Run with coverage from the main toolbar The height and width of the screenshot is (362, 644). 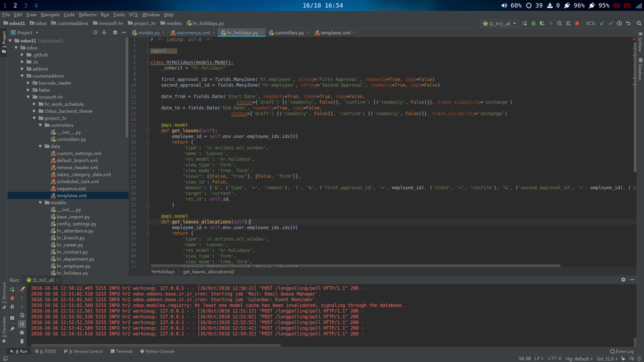(x=542, y=23)
